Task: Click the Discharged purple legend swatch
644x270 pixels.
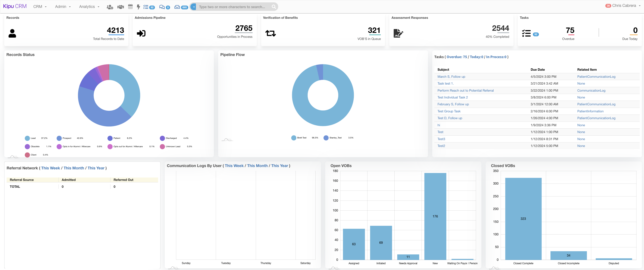Action: coord(162,138)
